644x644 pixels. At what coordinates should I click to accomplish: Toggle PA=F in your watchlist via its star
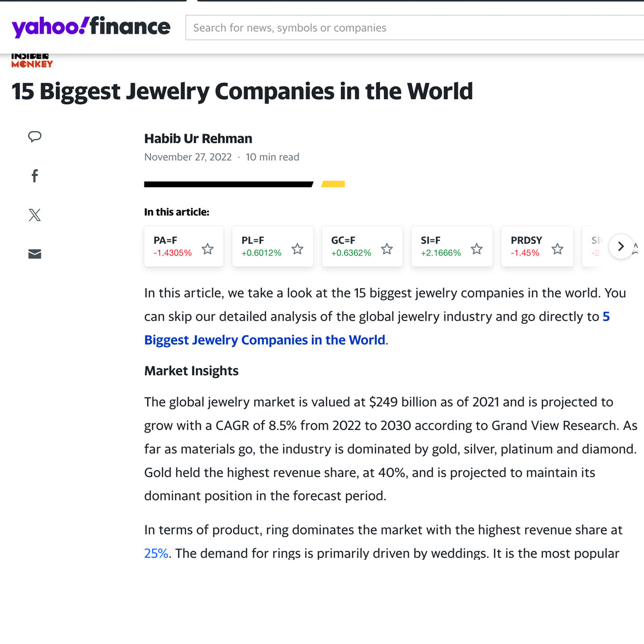pos(207,248)
